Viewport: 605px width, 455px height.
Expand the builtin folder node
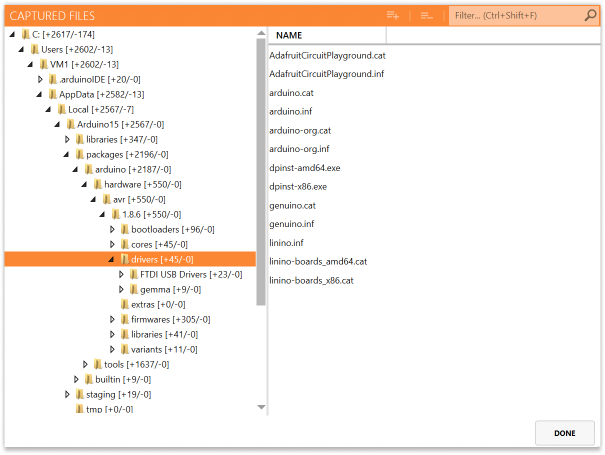(76, 380)
